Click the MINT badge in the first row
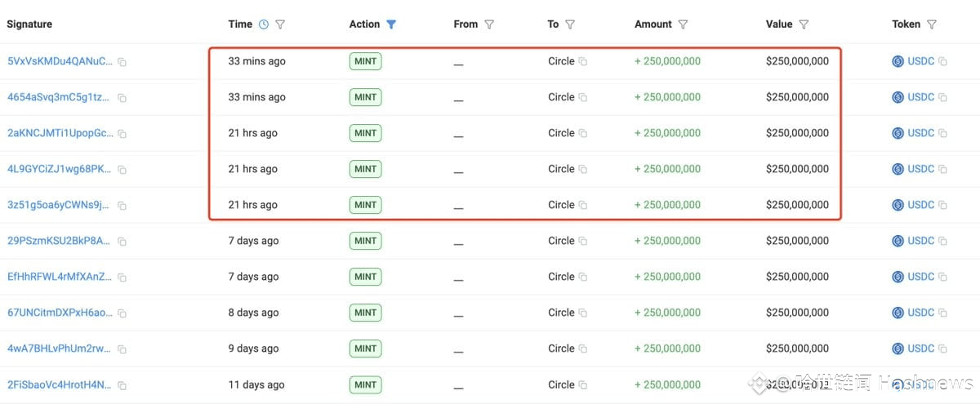 click(x=365, y=61)
